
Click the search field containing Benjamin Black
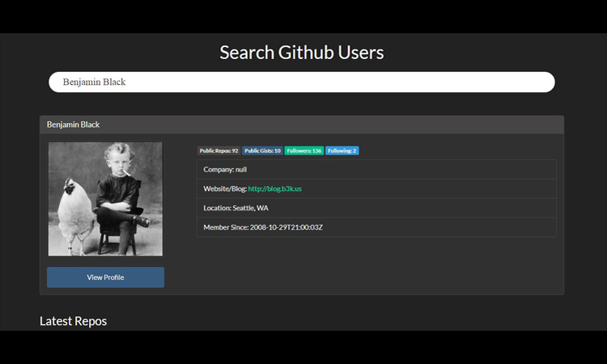pos(302,82)
